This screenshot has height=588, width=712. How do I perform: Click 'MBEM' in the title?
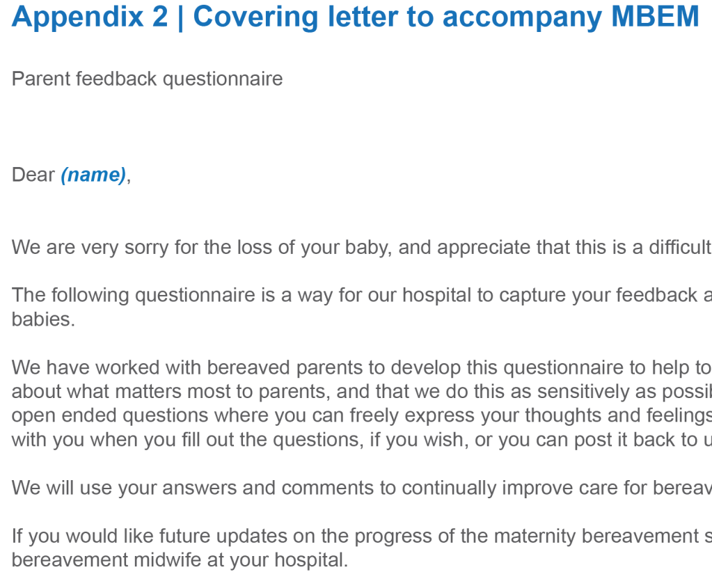pos(655,16)
